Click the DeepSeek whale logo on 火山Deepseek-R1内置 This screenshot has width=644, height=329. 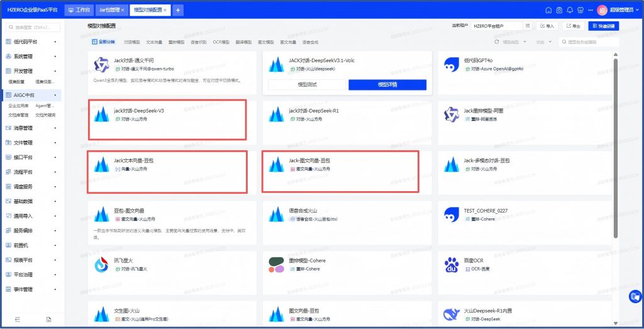[x=452, y=314]
